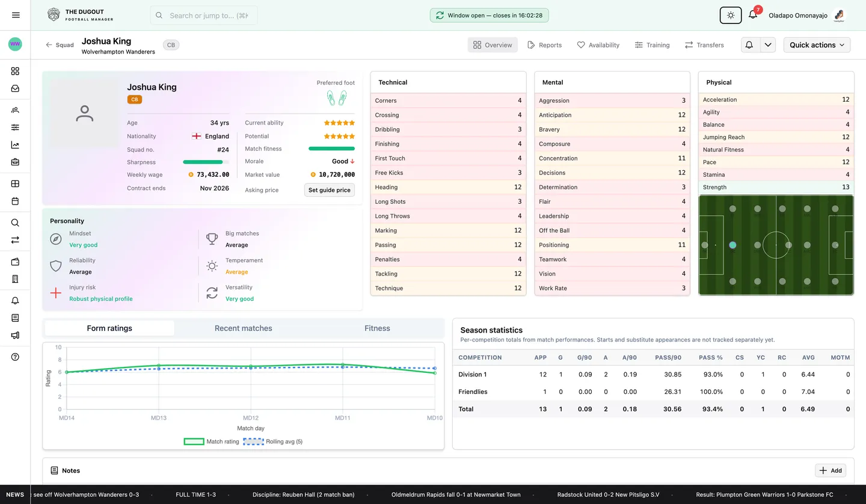Toggle the light/dark theme button

click(x=731, y=15)
